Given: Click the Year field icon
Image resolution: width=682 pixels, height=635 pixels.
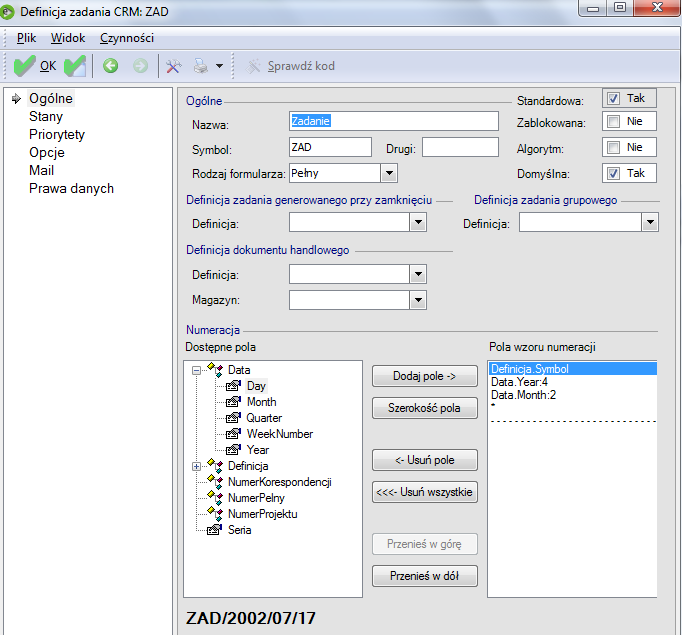Looking at the screenshot, I should coord(234,450).
